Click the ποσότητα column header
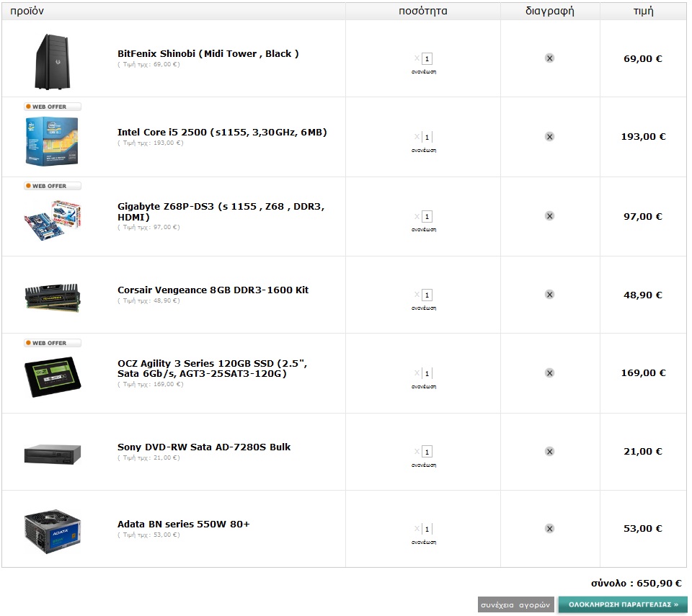692x616 pixels. 423,11
